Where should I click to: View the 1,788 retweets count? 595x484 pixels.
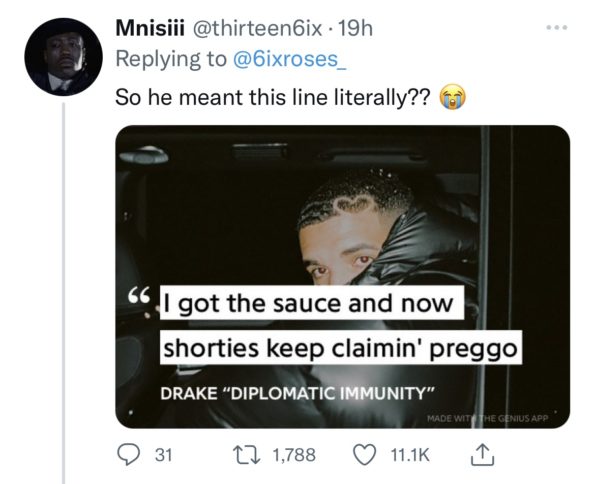tap(294, 454)
